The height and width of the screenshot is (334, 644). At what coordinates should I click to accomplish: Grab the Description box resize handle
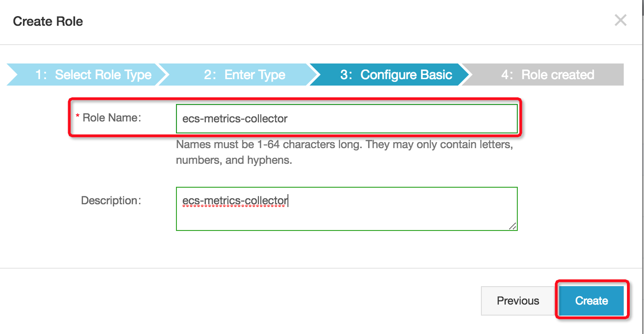(x=513, y=225)
